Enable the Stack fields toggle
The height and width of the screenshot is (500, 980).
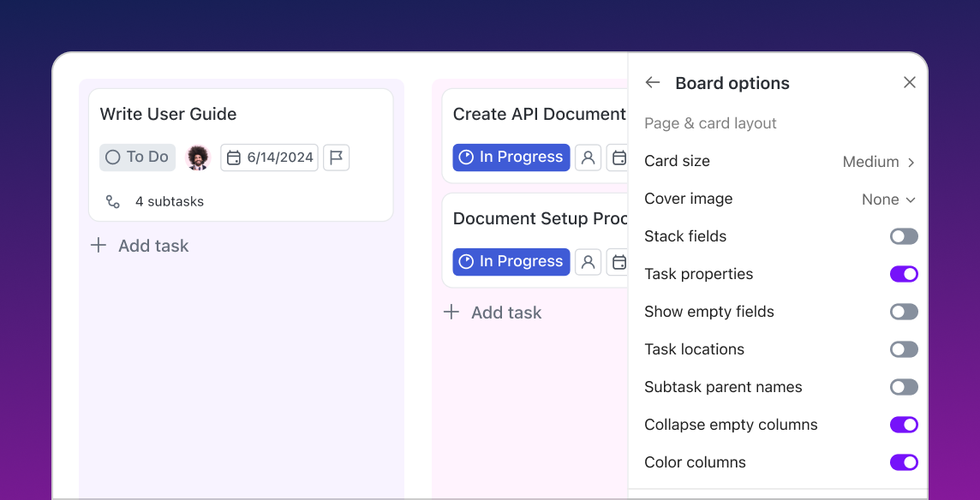(x=904, y=236)
